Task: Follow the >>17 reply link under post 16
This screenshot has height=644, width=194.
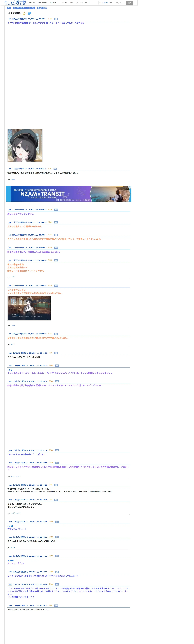Action: [x=13, y=513]
